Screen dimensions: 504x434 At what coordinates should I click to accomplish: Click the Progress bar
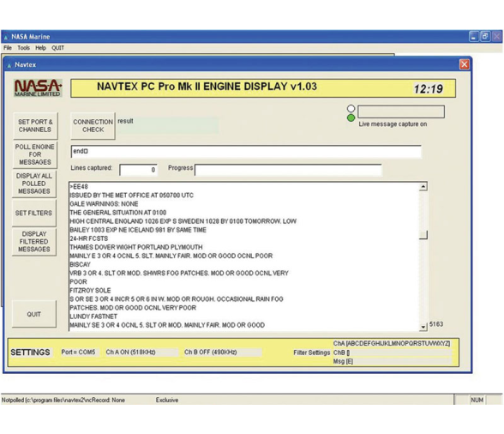[288, 170]
